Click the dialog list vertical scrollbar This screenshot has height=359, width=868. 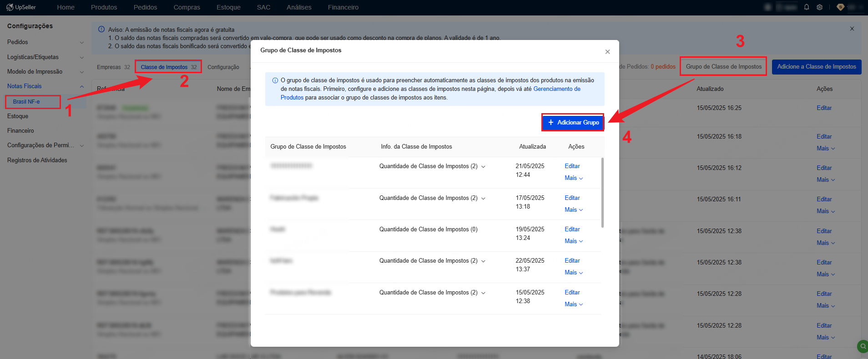[x=603, y=193]
